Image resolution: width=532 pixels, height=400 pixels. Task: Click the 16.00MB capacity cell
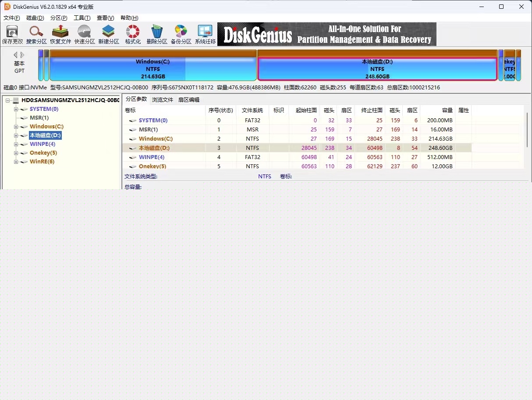(441, 130)
